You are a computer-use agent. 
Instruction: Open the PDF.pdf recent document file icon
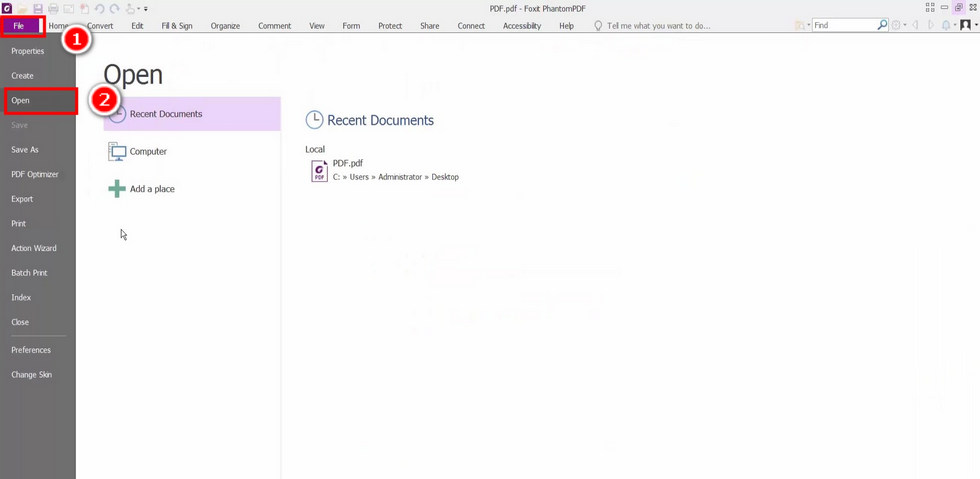click(319, 171)
